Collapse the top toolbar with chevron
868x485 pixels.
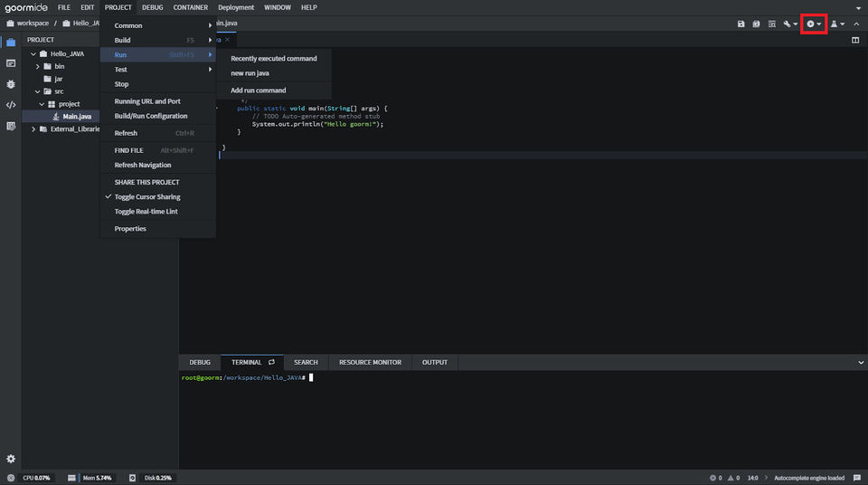(857, 24)
